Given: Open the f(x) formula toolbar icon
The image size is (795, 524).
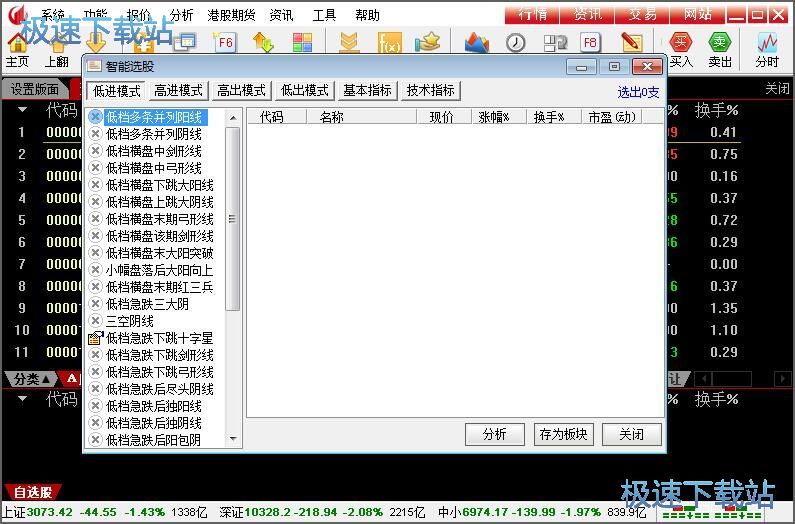Looking at the screenshot, I should pyautogui.click(x=389, y=43).
